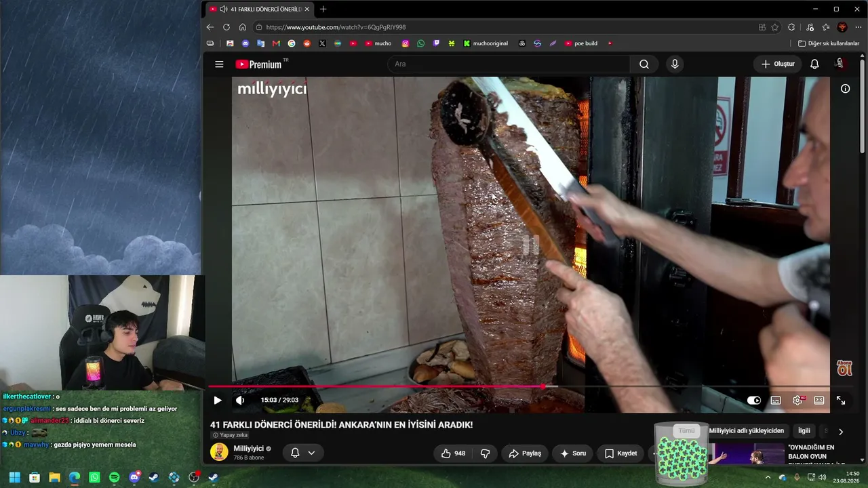Click the search magnifier button

tap(644, 64)
